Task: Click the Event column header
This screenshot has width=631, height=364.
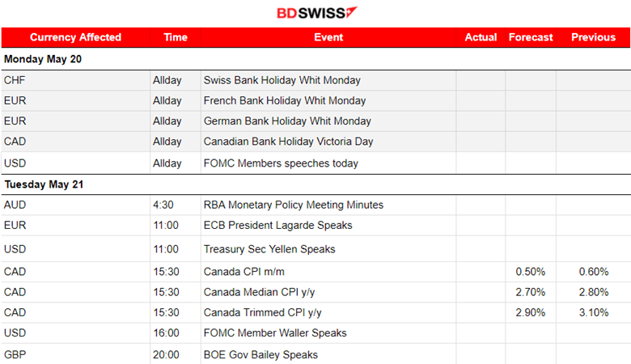Action: (x=328, y=37)
